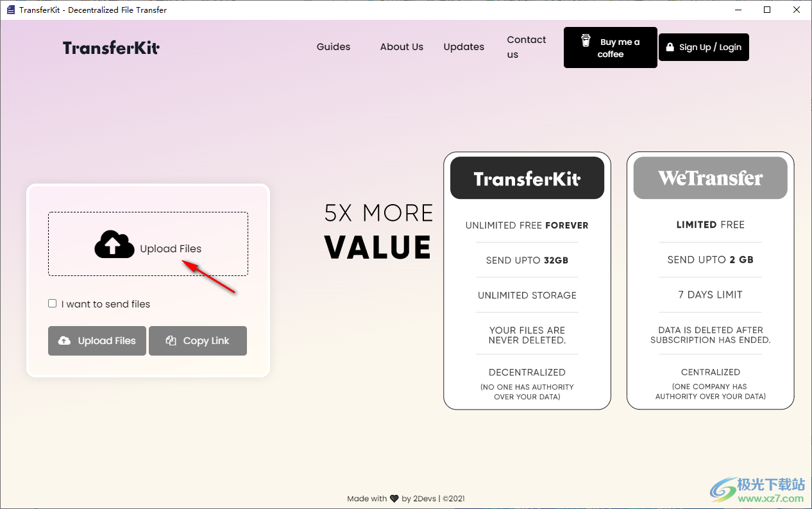Viewport: 812px width, 509px height.
Task: Open the Guides menu item
Action: point(334,47)
